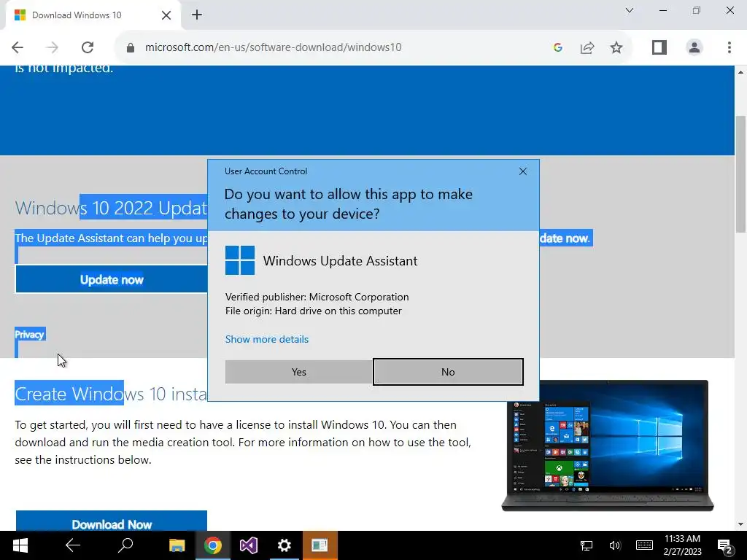Click File origin: Hard drive text
747x560 pixels.
point(314,311)
